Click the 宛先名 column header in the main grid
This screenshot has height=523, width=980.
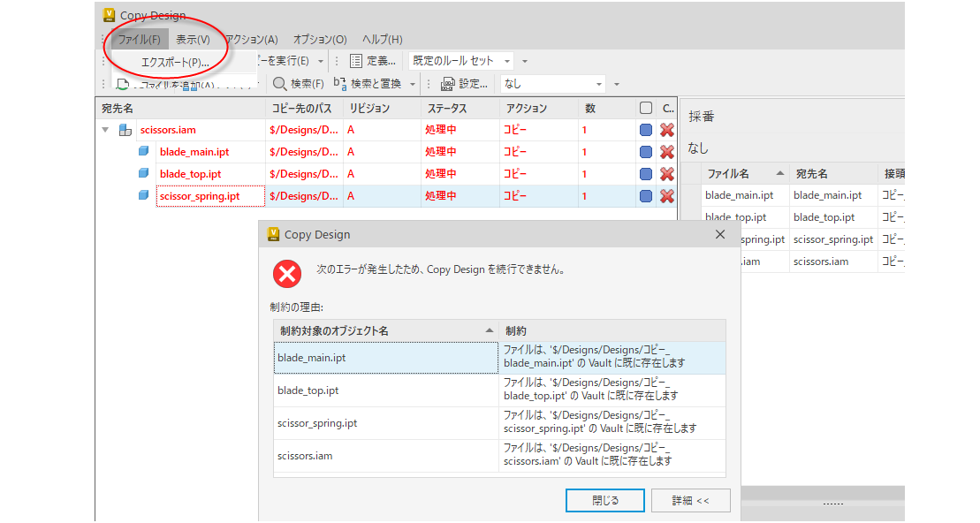click(181, 108)
